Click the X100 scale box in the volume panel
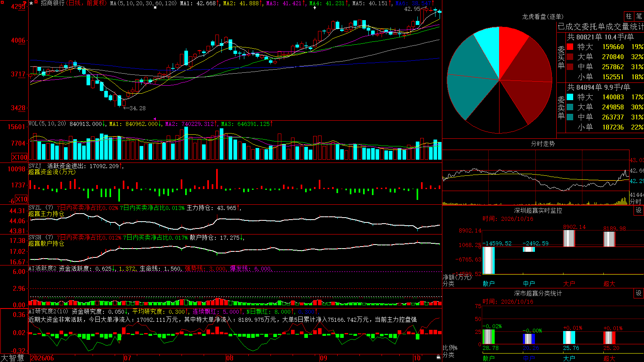 (x=20, y=157)
